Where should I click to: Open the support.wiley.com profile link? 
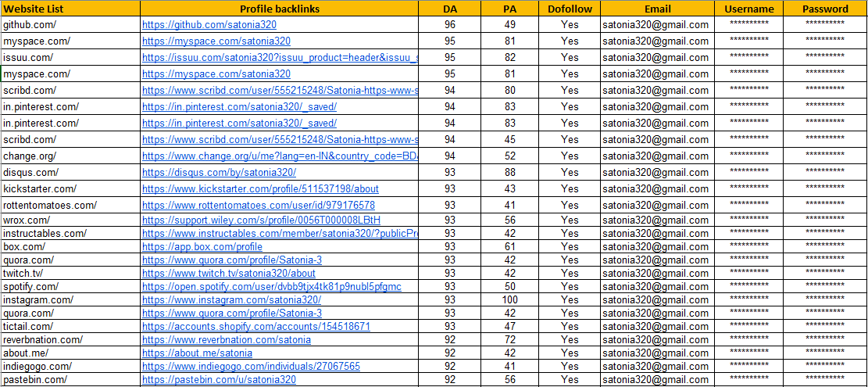coord(261,220)
